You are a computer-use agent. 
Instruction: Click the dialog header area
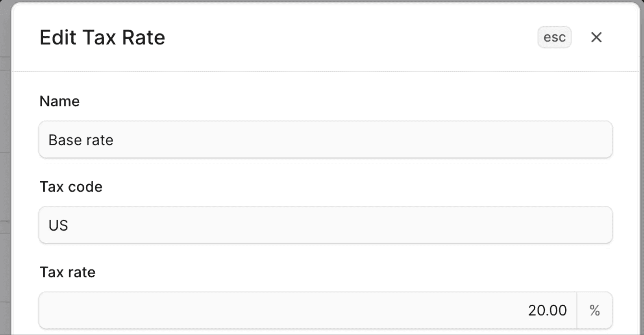click(315, 37)
